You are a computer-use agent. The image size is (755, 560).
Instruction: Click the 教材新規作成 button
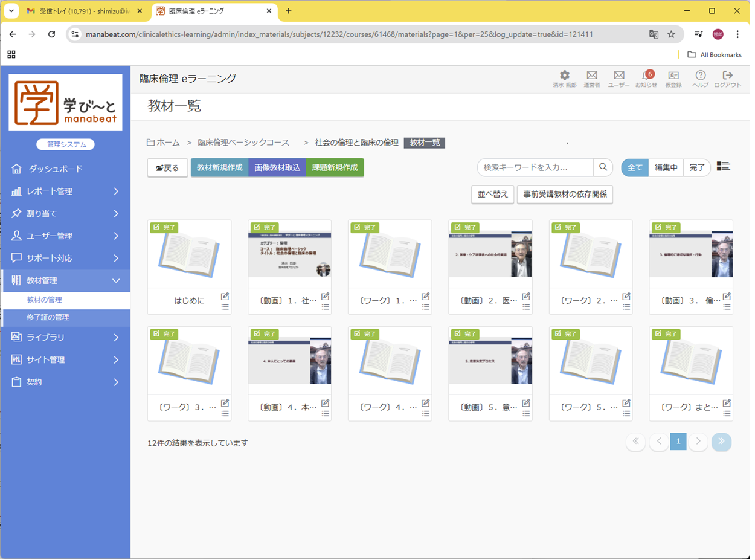click(x=219, y=167)
